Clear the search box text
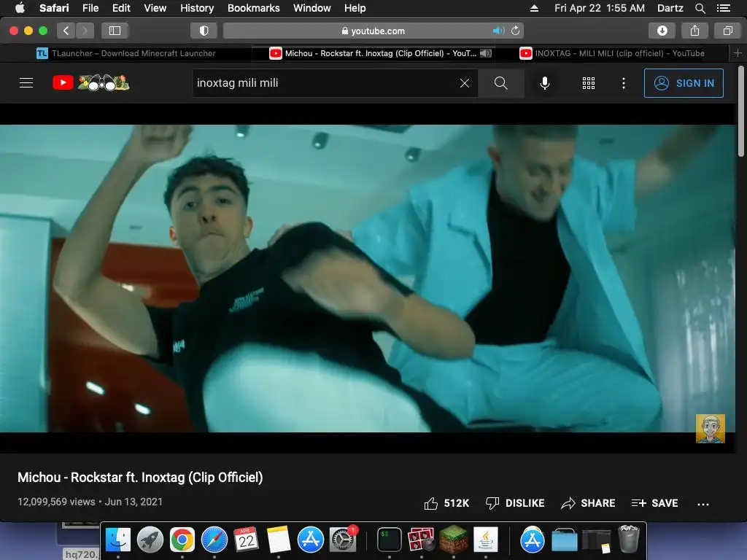The width and height of the screenshot is (747, 560). click(x=465, y=83)
